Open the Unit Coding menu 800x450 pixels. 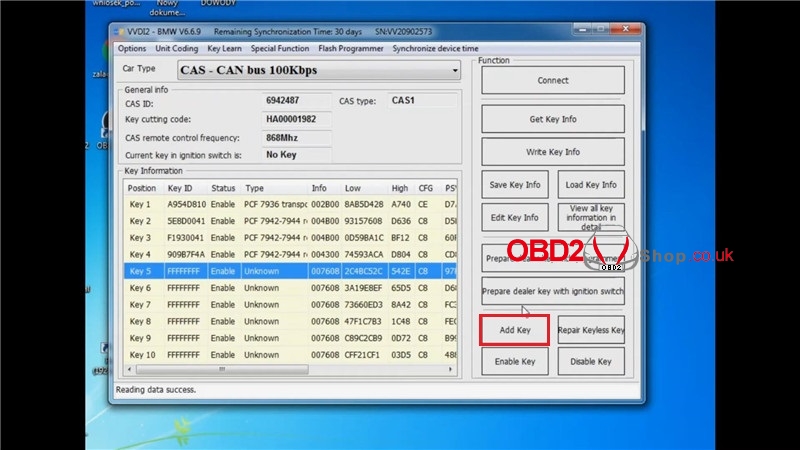176,48
